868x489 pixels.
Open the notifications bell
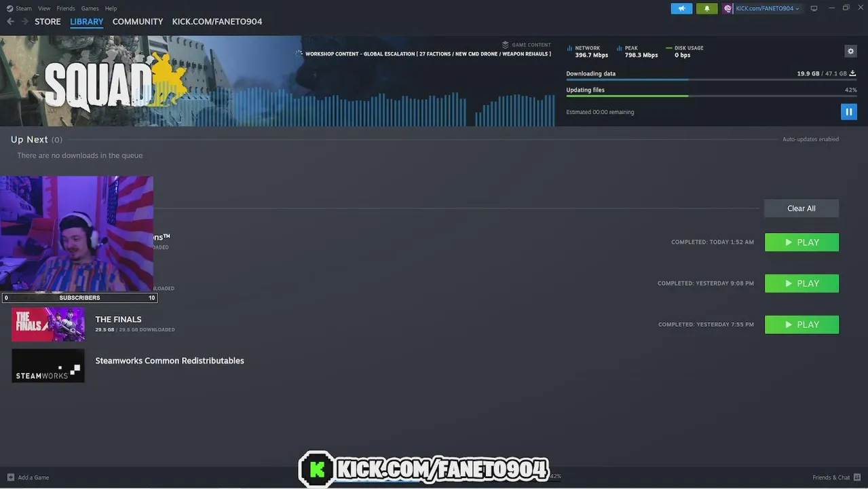pyautogui.click(x=706, y=8)
